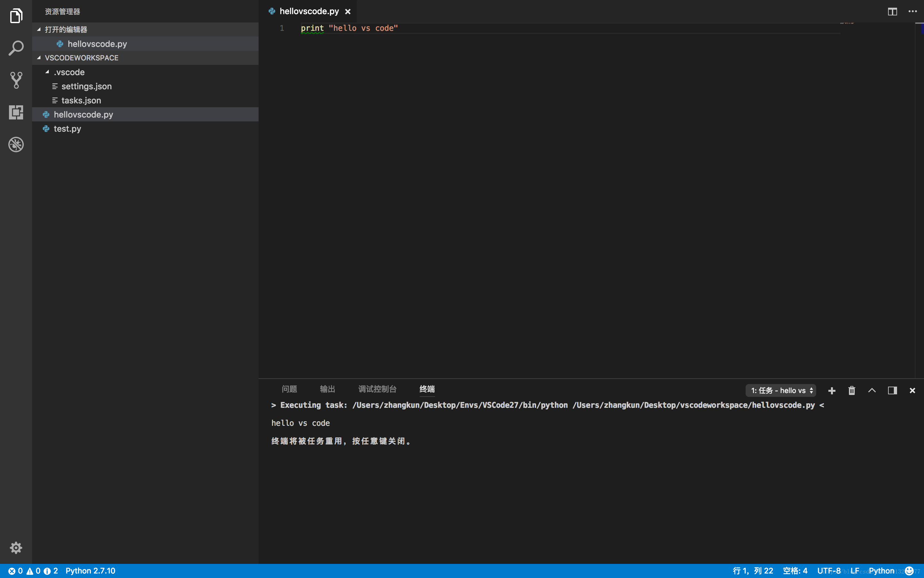The width and height of the screenshot is (924, 578).
Task: Open the Explorer view in activity bar
Action: click(16, 16)
